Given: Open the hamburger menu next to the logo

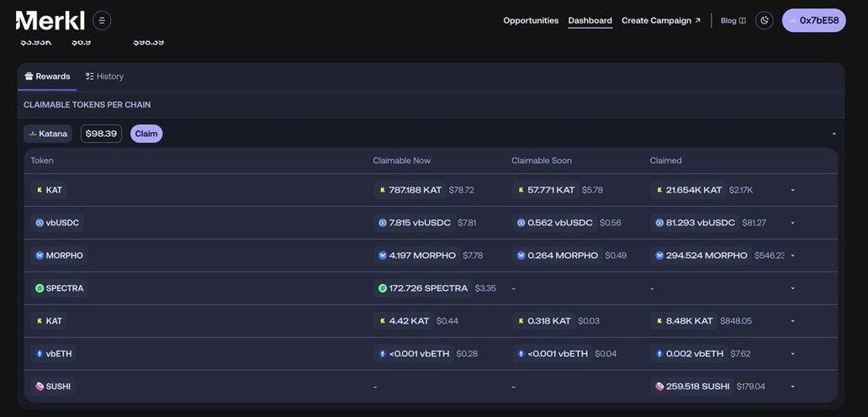Looking at the screenshot, I should (102, 20).
